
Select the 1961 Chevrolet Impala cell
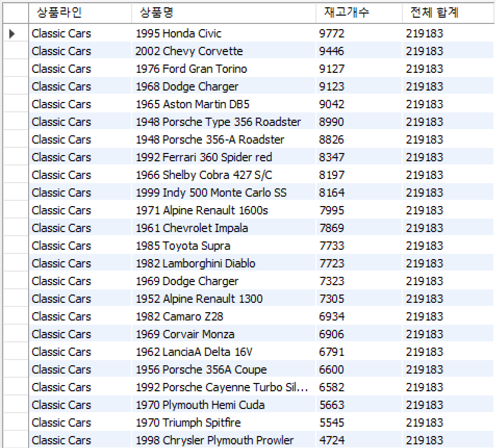pos(223,228)
